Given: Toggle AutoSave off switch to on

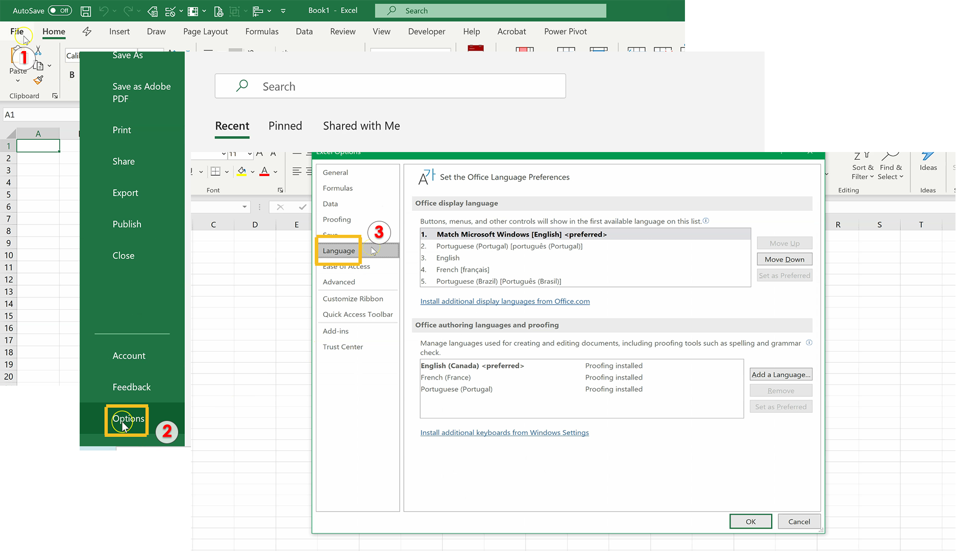Looking at the screenshot, I should point(60,10).
